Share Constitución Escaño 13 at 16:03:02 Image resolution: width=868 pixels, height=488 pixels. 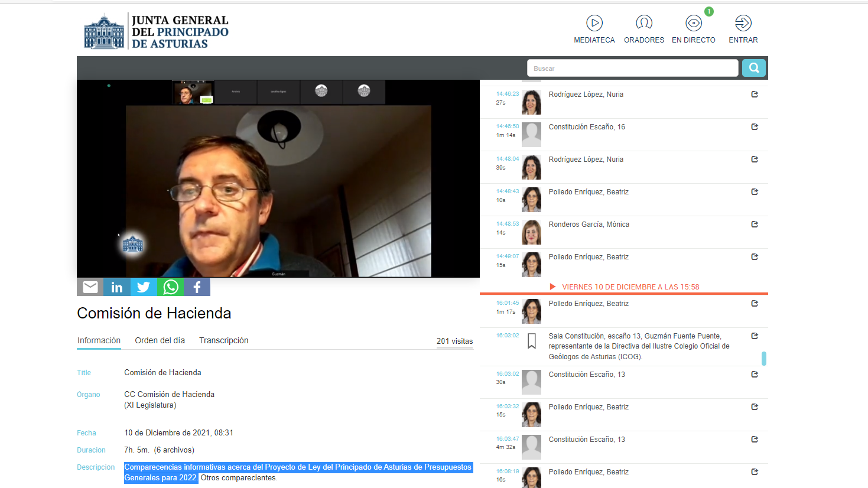tap(755, 375)
